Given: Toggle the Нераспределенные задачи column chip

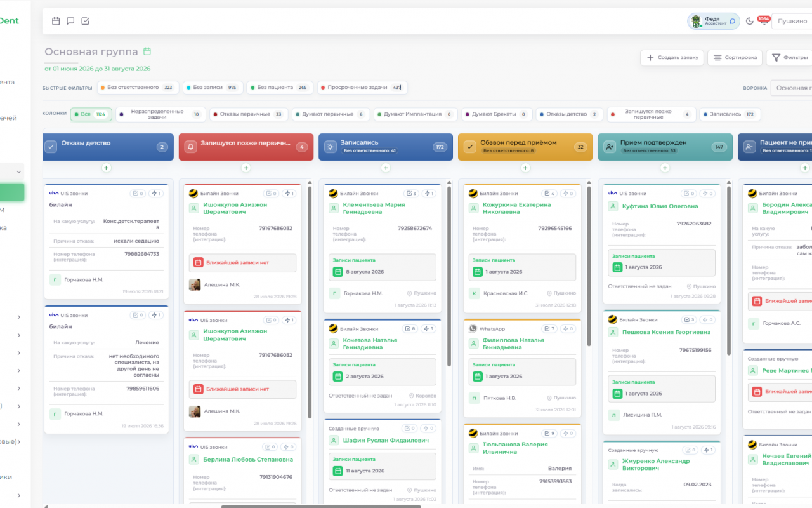Looking at the screenshot, I should pyautogui.click(x=160, y=114).
